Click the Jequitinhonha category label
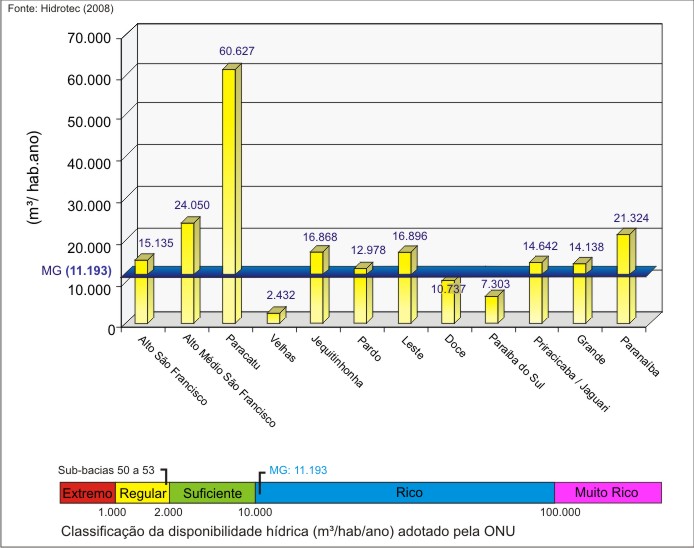 337,361
